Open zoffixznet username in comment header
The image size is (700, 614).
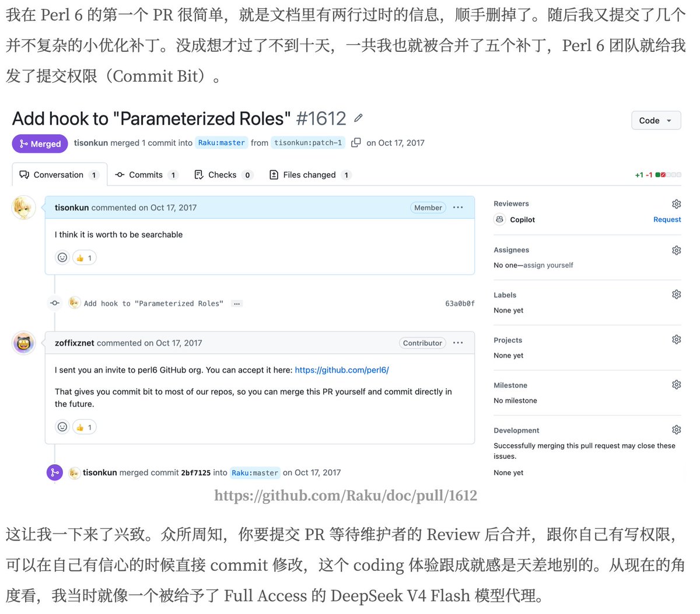coord(74,343)
